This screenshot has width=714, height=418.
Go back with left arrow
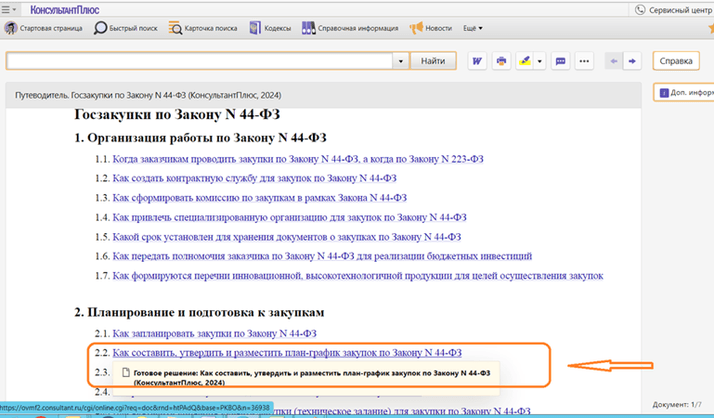tap(614, 61)
